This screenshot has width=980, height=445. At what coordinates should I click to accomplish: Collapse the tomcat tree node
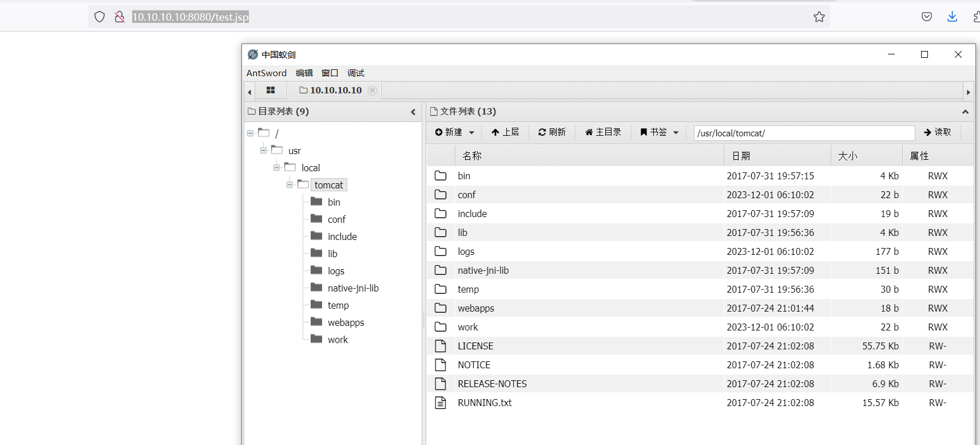point(289,184)
